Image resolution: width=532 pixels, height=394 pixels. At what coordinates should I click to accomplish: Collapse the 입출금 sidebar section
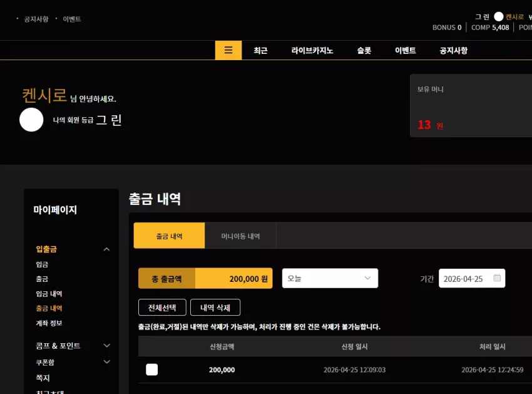point(106,249)
